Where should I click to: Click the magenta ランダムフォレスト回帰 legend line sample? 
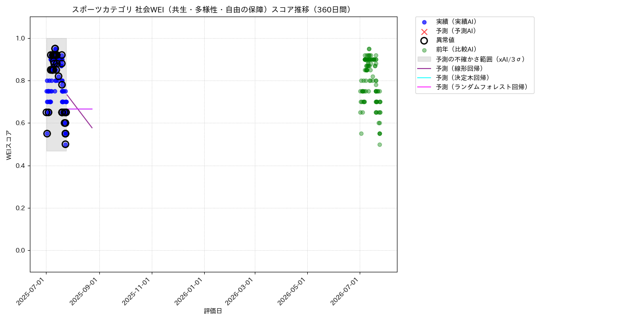[x=424, y=87]
